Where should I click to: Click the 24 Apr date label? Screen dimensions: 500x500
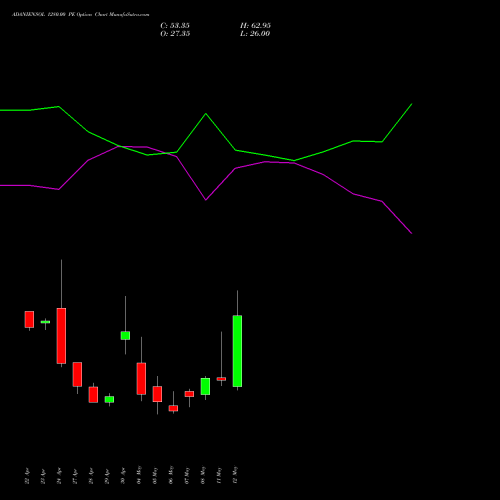pos(59,476)
